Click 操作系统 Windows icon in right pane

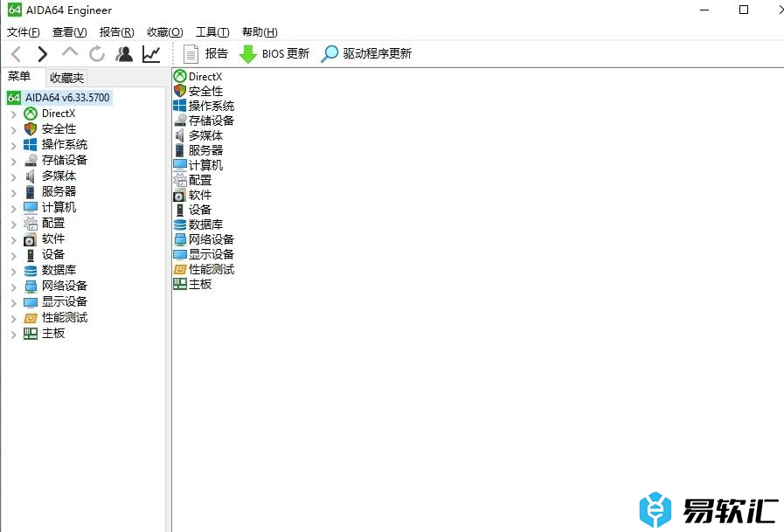(180, 106)
